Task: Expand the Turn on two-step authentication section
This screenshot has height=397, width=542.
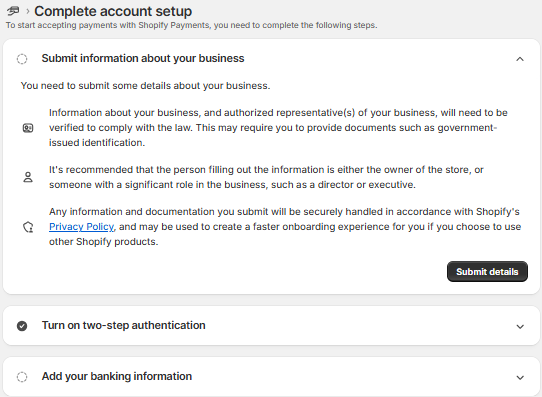Action: [x=520, y=327]
